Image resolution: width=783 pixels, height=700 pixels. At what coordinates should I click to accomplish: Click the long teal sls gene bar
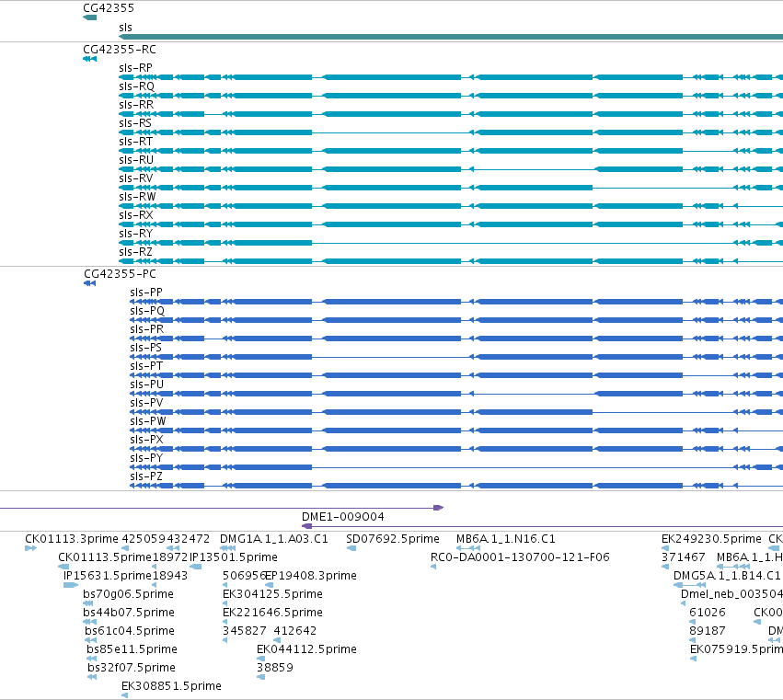pos(451,37)
